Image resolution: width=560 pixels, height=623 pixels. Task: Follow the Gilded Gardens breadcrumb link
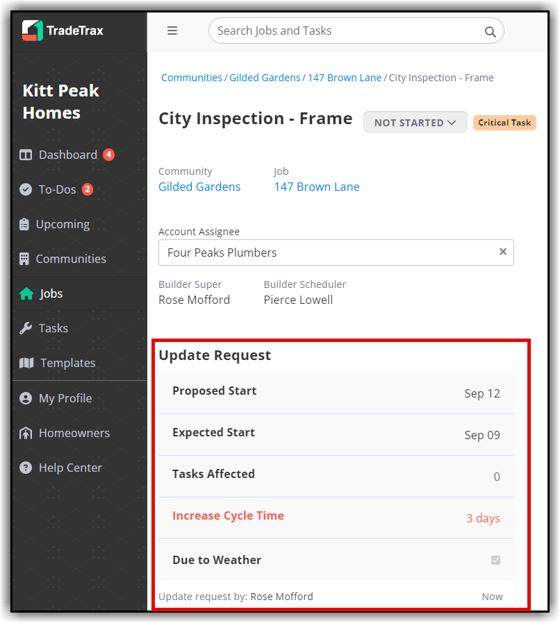click(x=265, y=77)
